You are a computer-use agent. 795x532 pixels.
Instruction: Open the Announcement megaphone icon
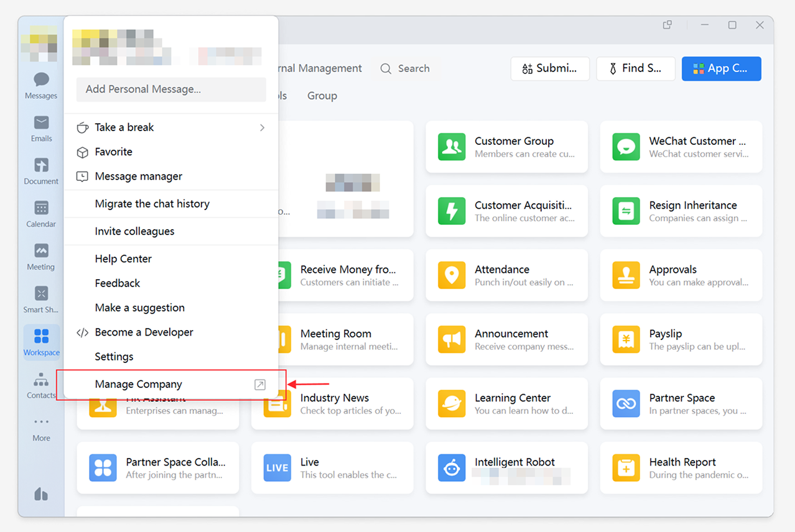point(452,339)
